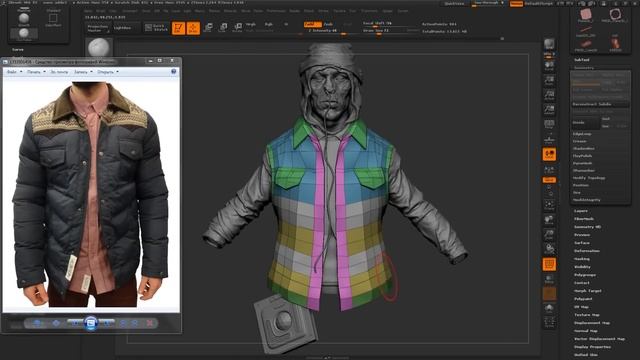Screen dimensions: 640x360
Task: Toggle the Menus button
Action: tap(516, 3)
